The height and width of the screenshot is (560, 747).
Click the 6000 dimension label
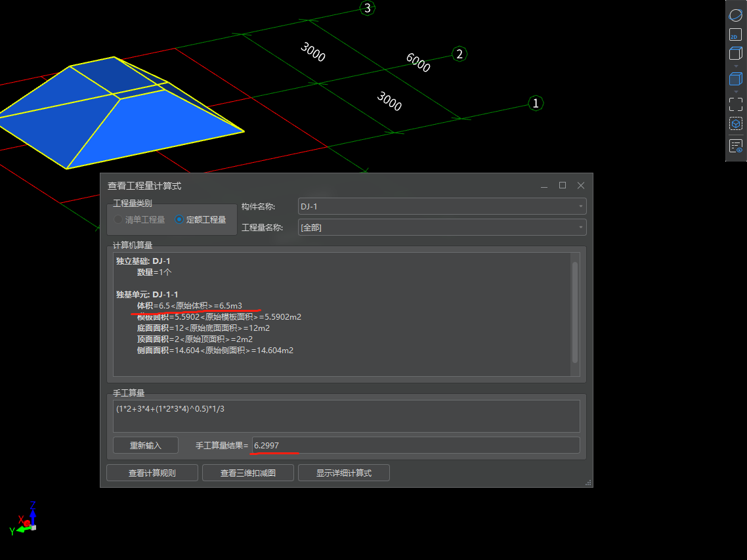point(418,62)
